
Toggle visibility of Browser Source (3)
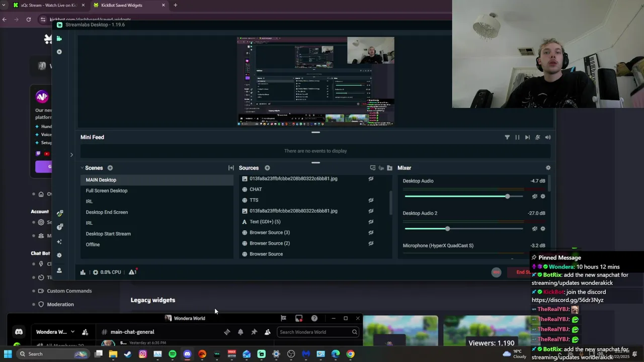(x=371, y=232)
